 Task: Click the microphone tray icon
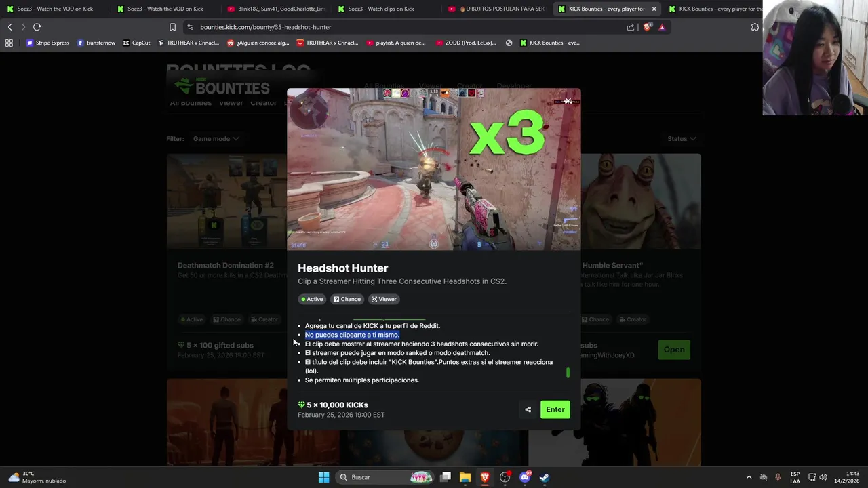[778, 477]
